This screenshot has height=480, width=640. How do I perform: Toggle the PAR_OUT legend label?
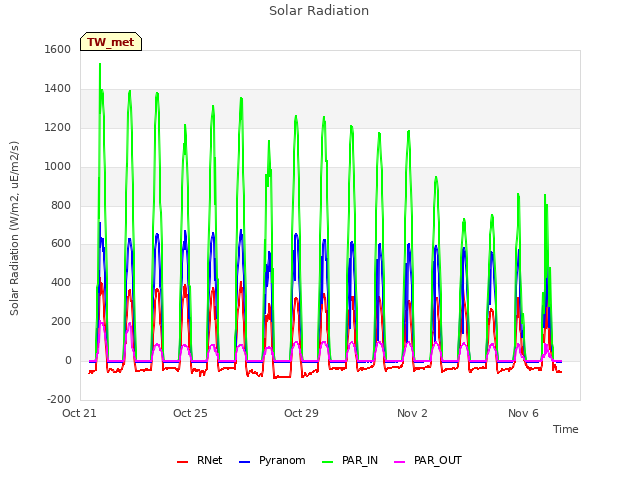click(438, 460)
